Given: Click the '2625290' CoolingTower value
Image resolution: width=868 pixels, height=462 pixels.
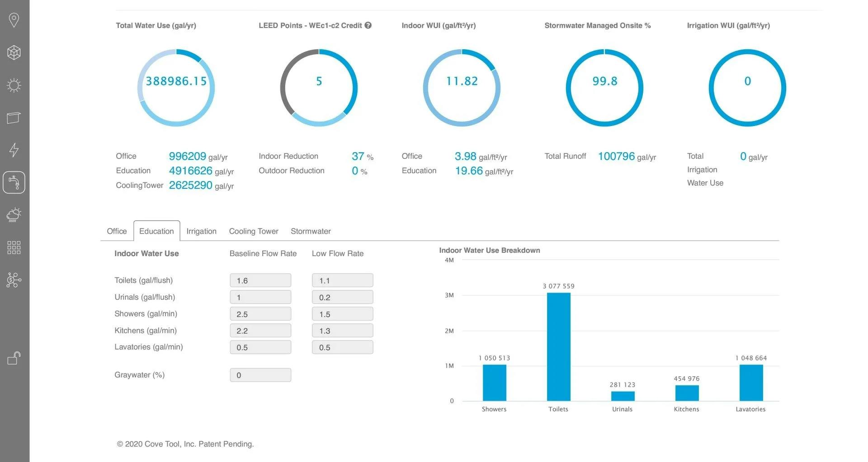Looking at the screenshot, I should [x=190, y=185].
